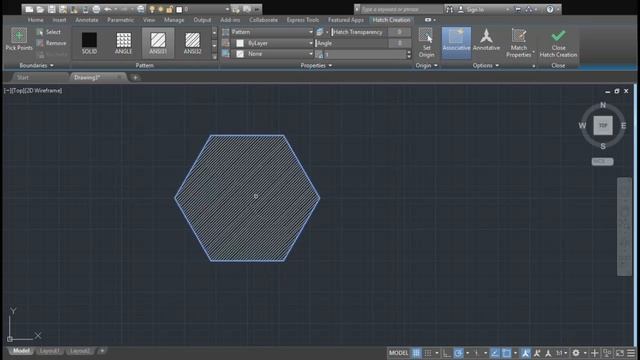
Task: Expand the Boundaries panel
Action: point(36,65)
